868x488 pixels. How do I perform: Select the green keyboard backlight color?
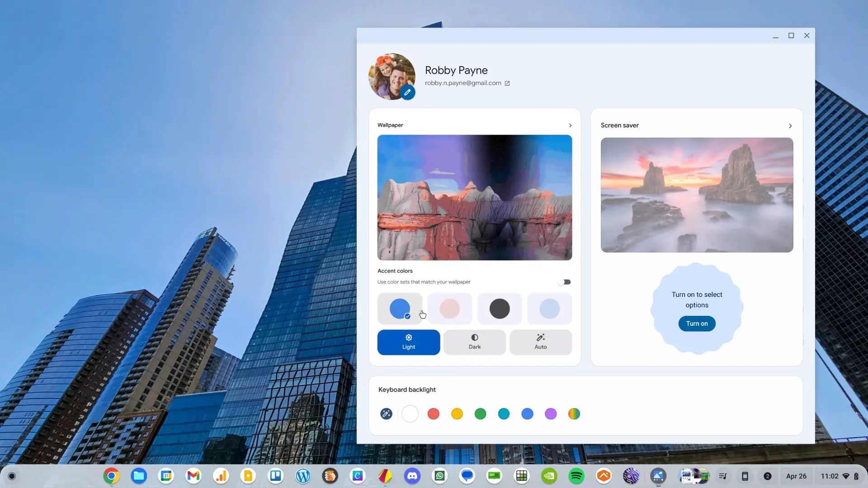[481, 413]
